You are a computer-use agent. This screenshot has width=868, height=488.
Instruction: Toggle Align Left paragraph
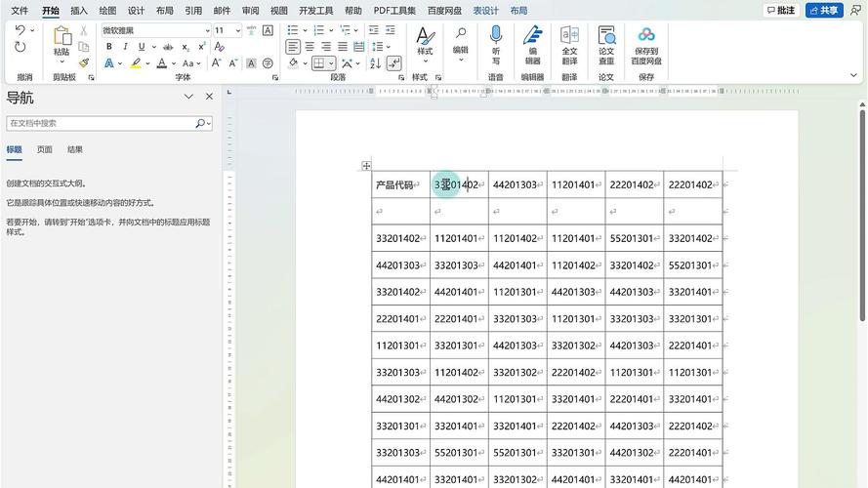tap(293, 47)
